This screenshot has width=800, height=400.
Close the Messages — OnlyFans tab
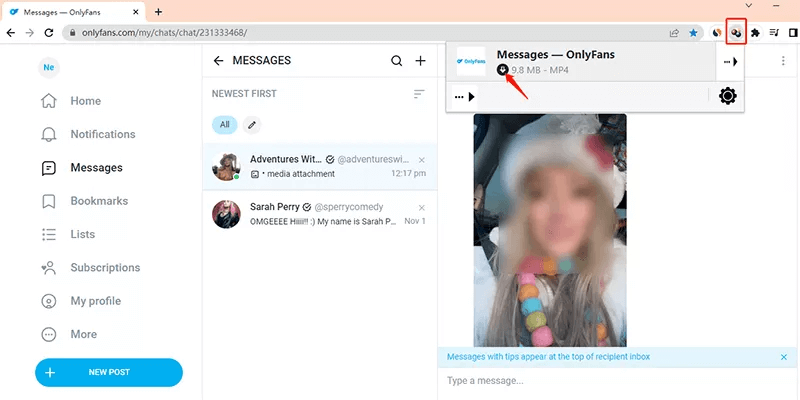(x=136, y=12)
